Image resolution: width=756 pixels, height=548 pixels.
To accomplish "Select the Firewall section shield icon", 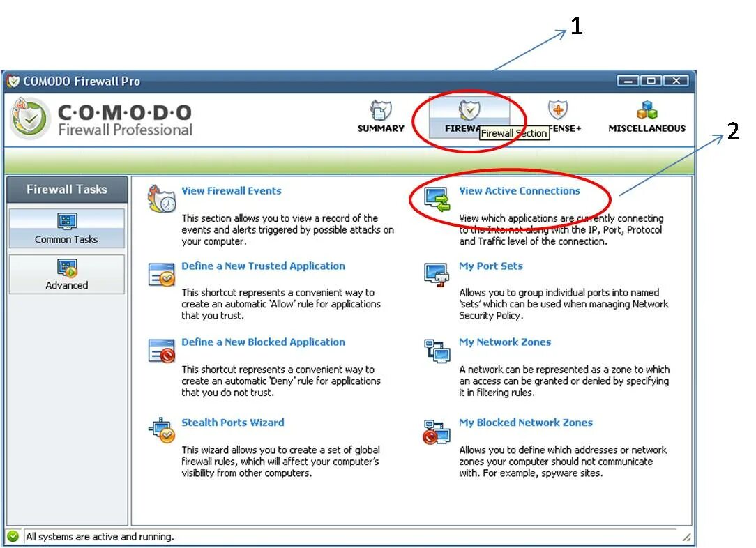I will click(x=469, y=110).
